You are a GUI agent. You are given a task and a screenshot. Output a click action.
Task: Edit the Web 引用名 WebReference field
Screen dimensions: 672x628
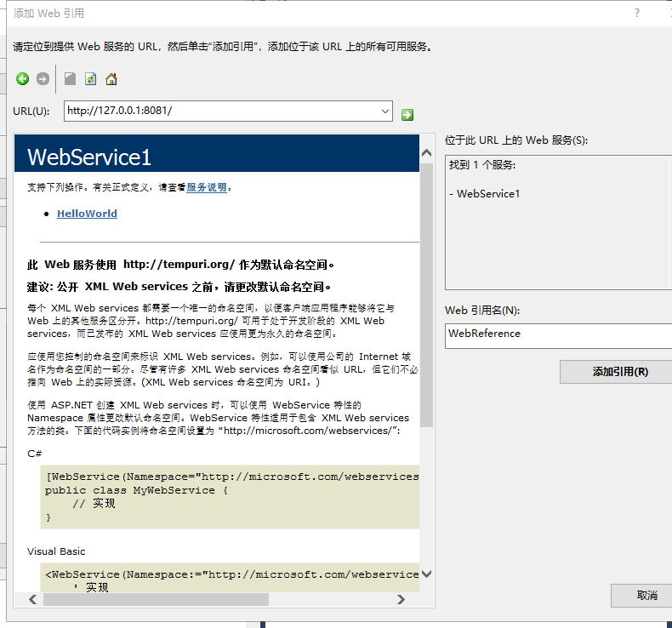pyautogui.click(x=558, y=335)
